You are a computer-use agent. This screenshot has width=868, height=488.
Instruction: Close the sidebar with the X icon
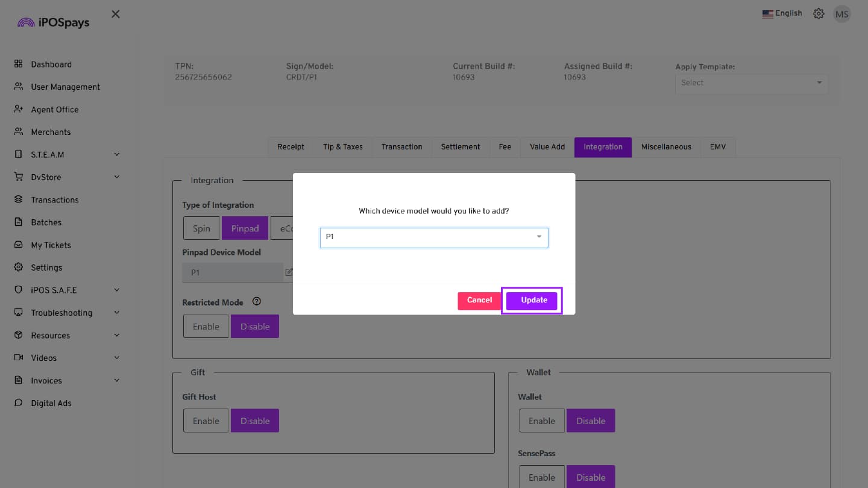pos(116,14)
